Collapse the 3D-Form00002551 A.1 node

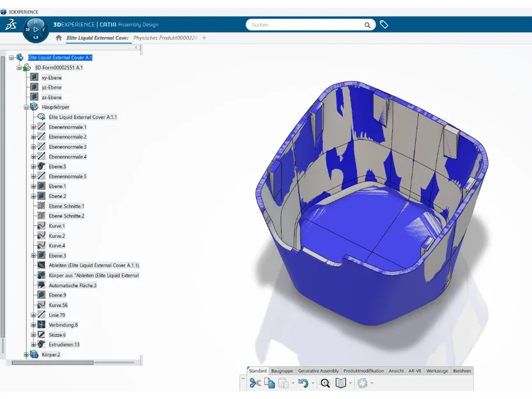[x=19, y=68]
